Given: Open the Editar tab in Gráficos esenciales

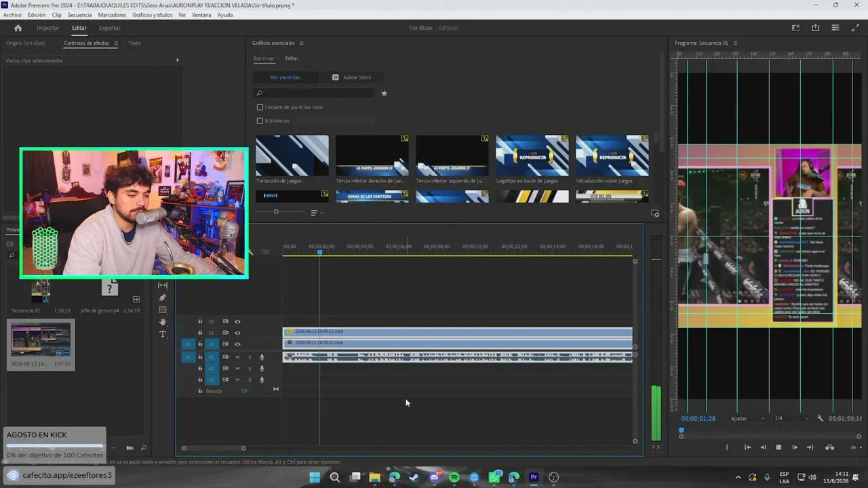Looking at the screenshot, I should coord(292,58).
